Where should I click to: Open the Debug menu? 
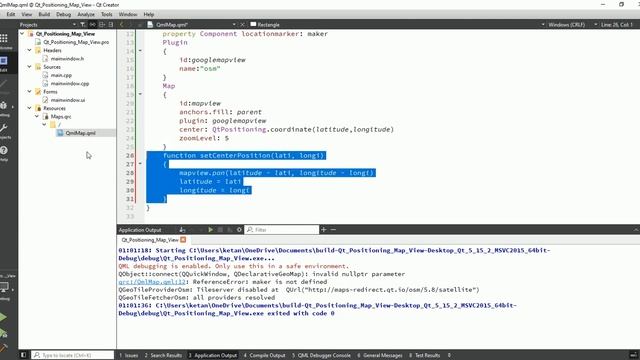pos(63,14)
